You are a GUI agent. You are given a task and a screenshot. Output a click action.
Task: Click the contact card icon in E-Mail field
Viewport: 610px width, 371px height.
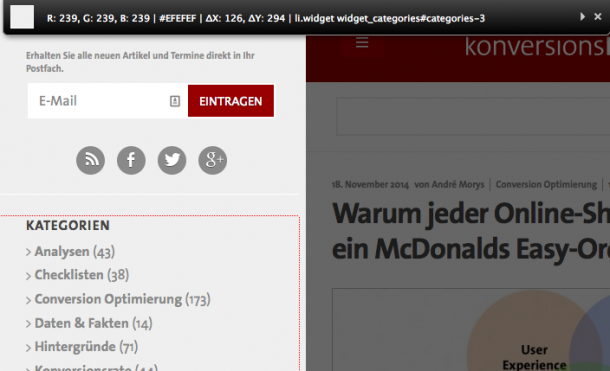(175, 101)
